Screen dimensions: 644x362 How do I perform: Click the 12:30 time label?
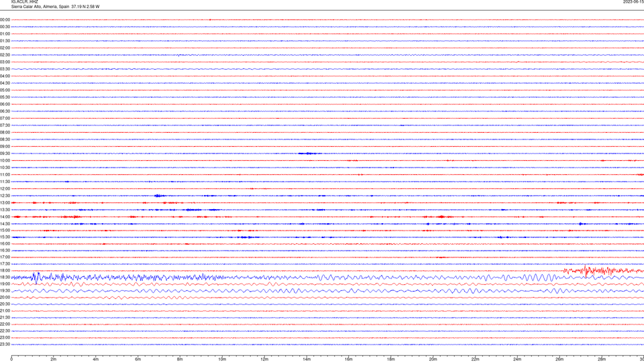click(x=5, y=196)
